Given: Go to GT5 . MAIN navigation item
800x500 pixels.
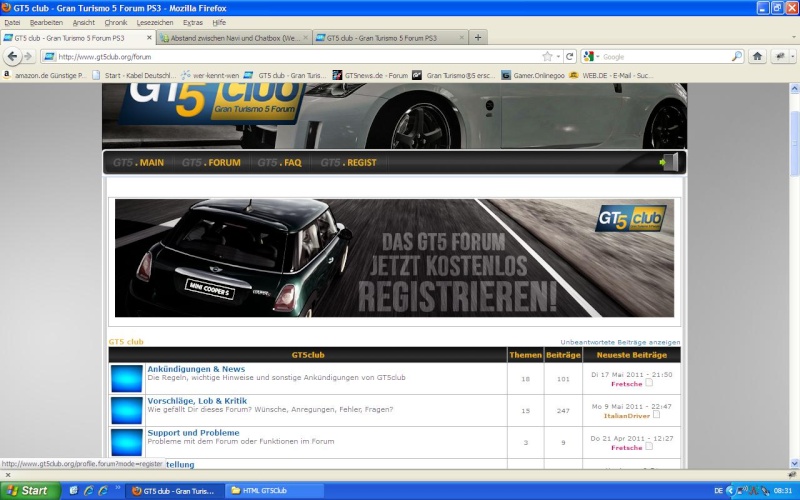Looking at the screenshot, I should [x=138, y=163].
